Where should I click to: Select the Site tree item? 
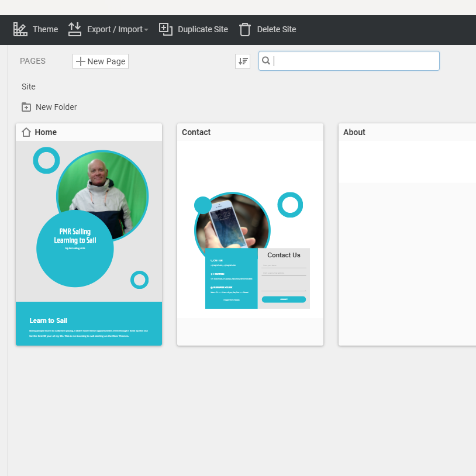point(29,87)
